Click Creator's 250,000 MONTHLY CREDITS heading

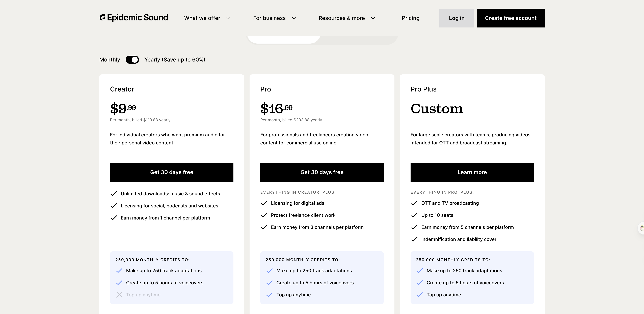tap(152, 260)
